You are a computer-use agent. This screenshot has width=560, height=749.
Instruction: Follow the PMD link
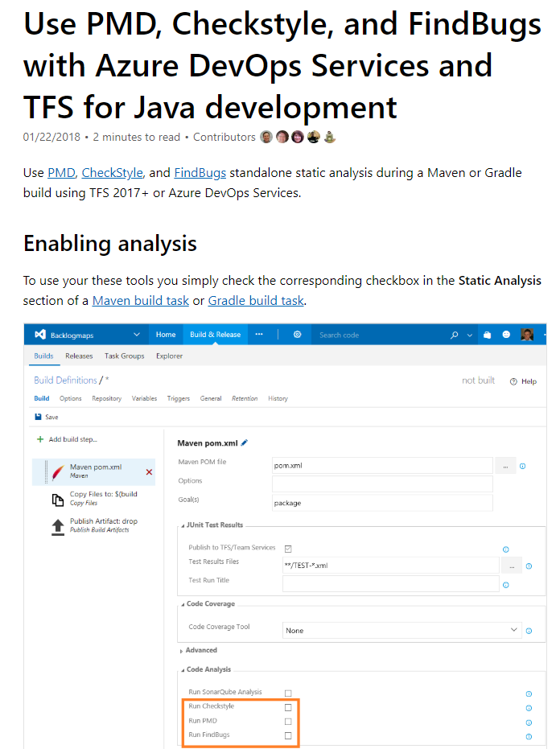(62, 172)
